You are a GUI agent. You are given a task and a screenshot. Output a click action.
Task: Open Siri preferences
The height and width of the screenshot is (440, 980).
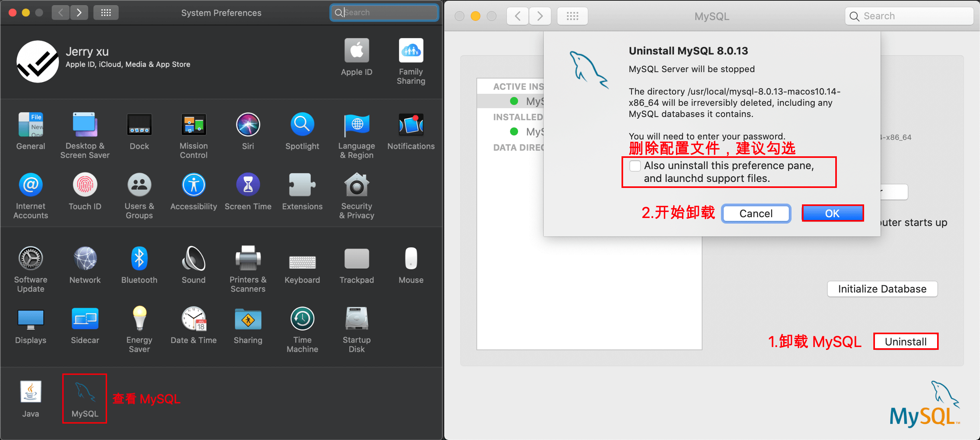coord(248,131)
